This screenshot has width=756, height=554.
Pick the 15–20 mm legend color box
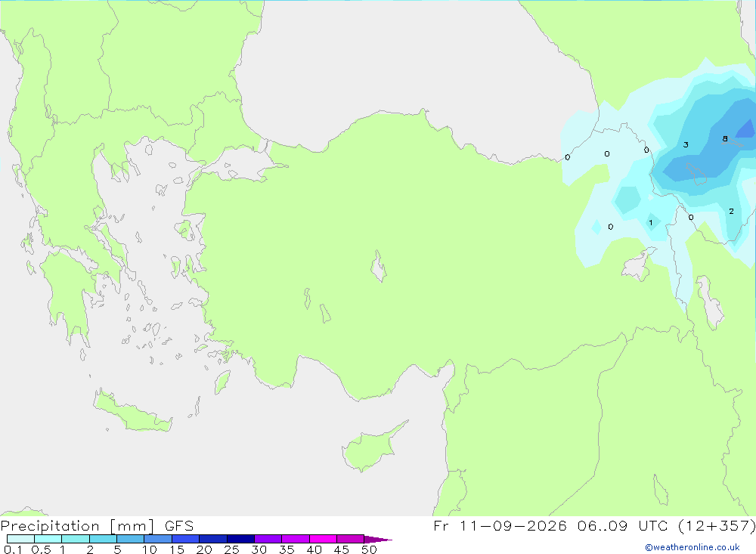click(x=186, y=539)
